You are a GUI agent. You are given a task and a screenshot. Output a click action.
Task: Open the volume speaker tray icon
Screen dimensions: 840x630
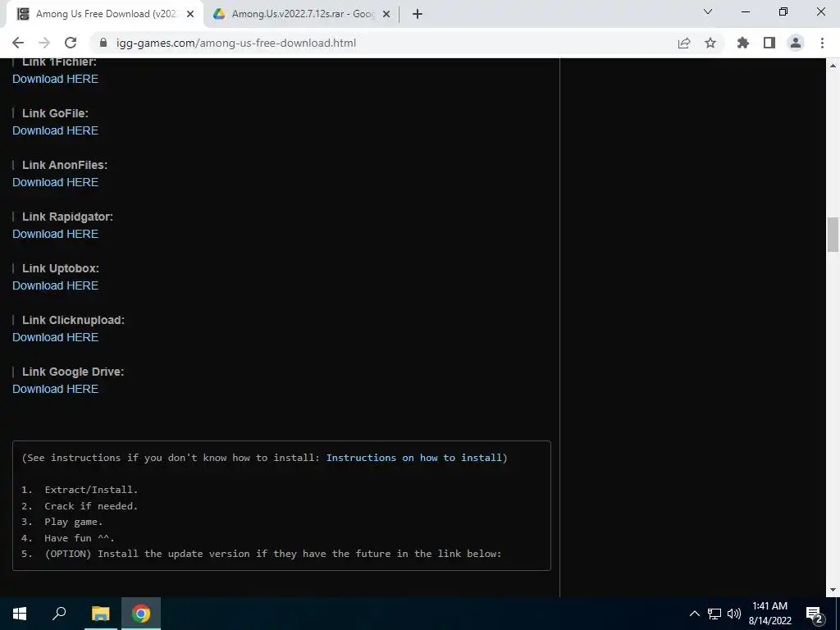[734, 614]
